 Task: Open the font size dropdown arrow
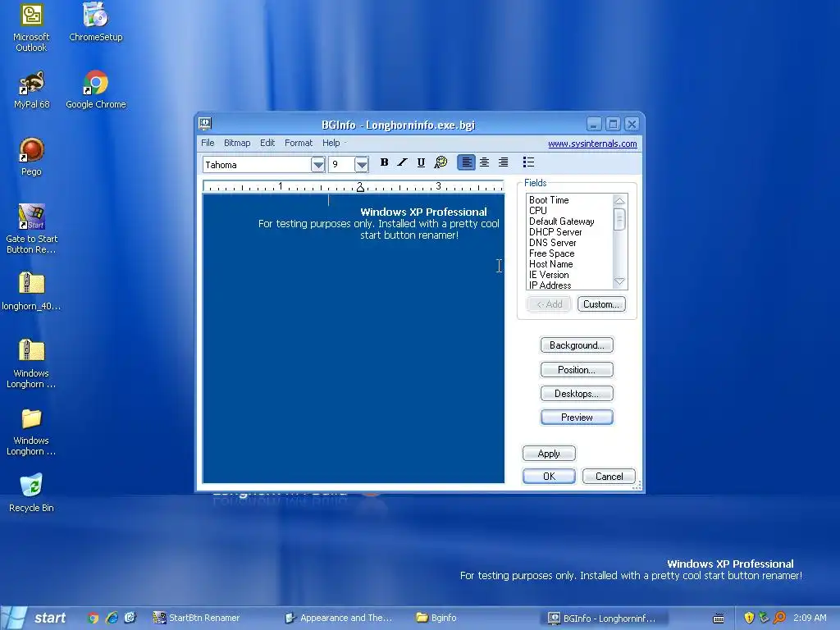[362, 164]
